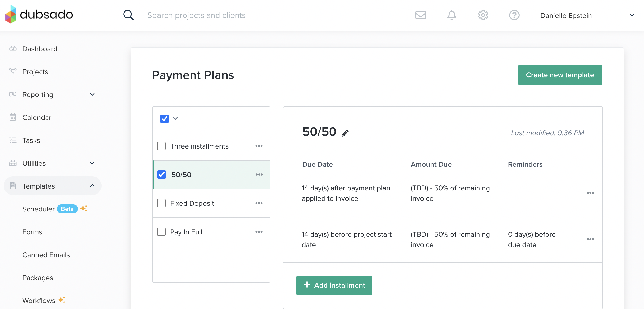The width and height of the screenshot is (644, 309).
Task: Open the Danielle Epstein account dropdown
Action: click(x=632, y=15)
